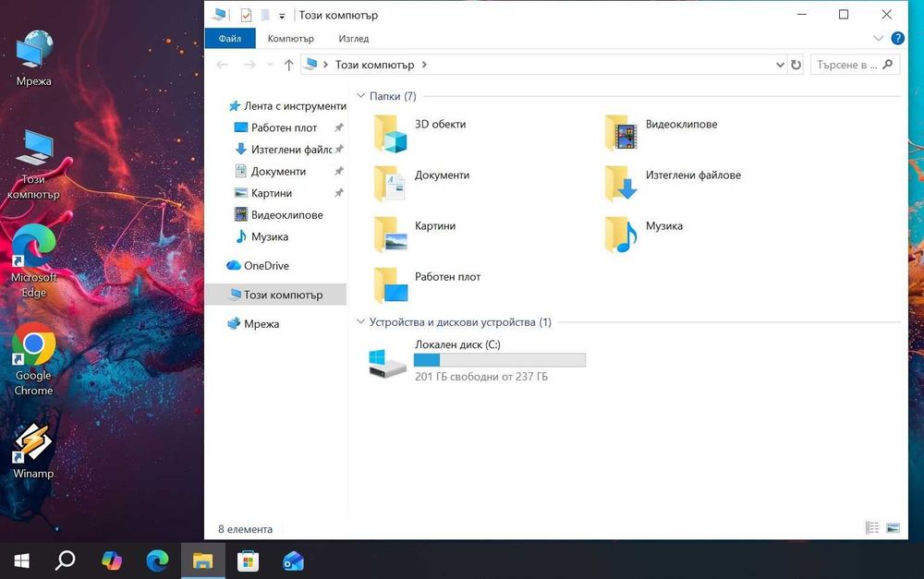
Task: Open the Customize Quick Access Toolbar dropdown
Action: 282,16
